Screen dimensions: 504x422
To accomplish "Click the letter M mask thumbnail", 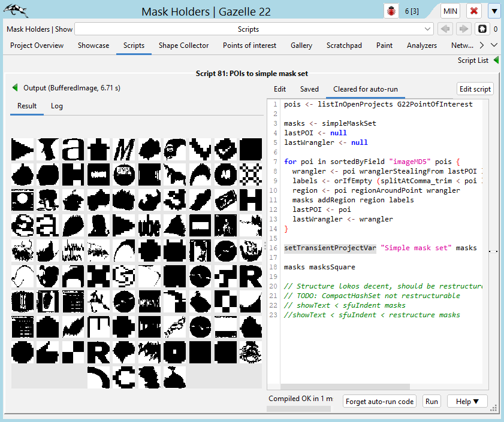I will pos(124,149).
